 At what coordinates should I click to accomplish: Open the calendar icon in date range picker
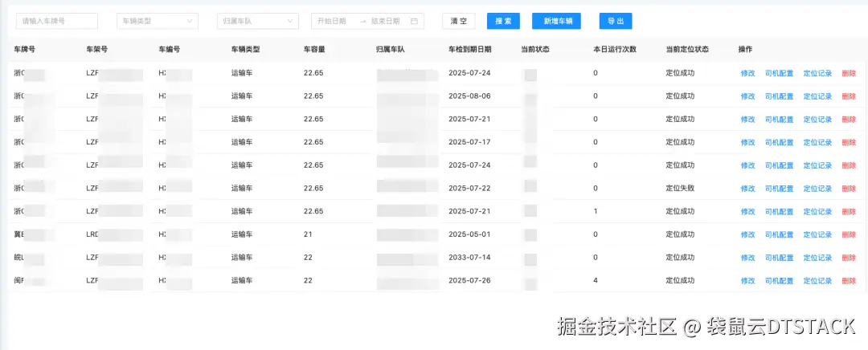pos(414,21)
